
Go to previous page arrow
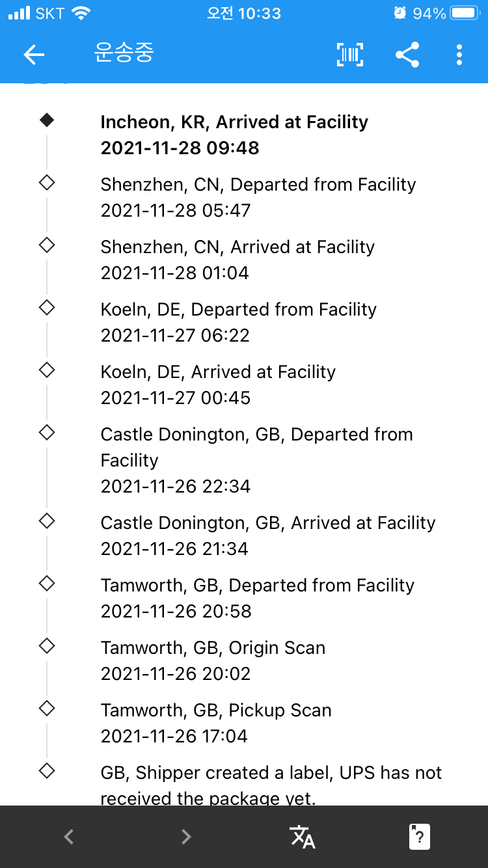69,837
